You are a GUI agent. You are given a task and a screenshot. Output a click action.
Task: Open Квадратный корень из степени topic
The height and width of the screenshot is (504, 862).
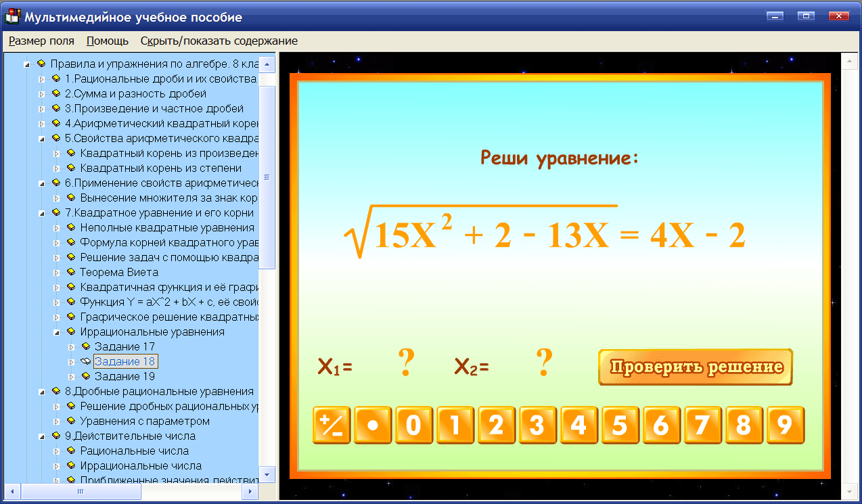point(160,168)
